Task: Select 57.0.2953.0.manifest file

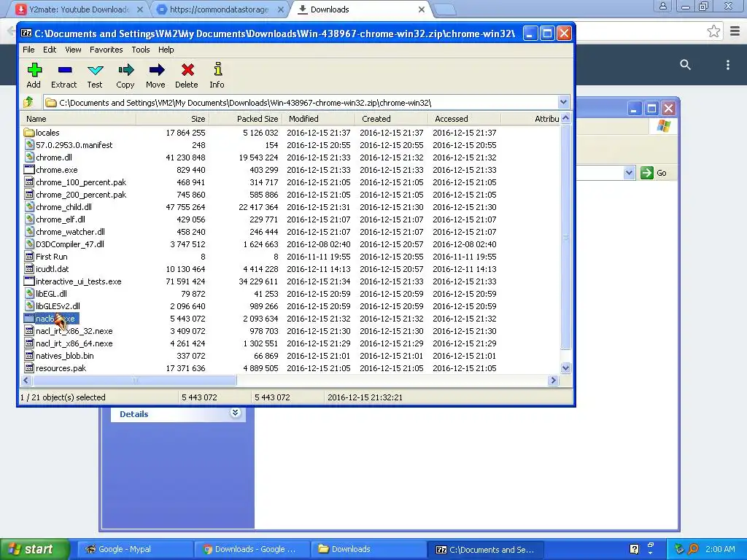Action: 74,145
